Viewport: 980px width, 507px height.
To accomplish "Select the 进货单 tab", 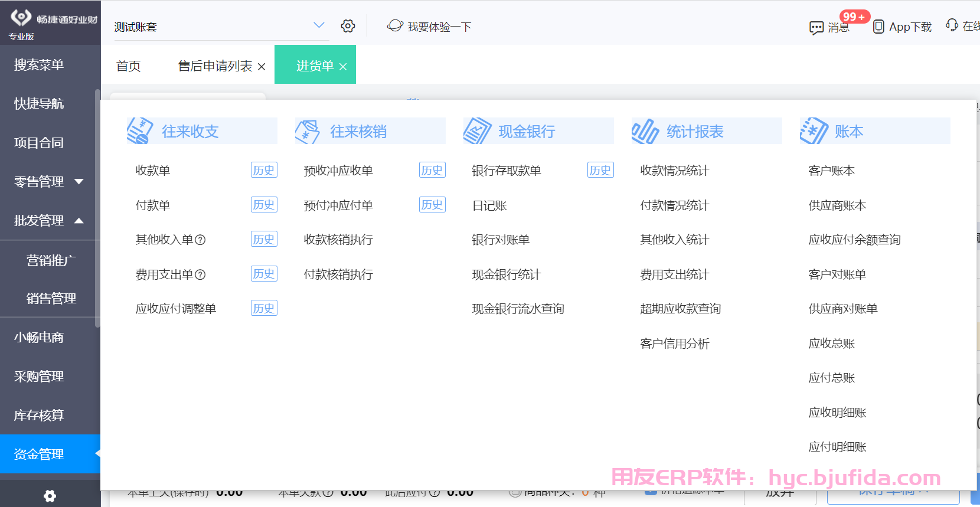I will click(x=315, y=66).
